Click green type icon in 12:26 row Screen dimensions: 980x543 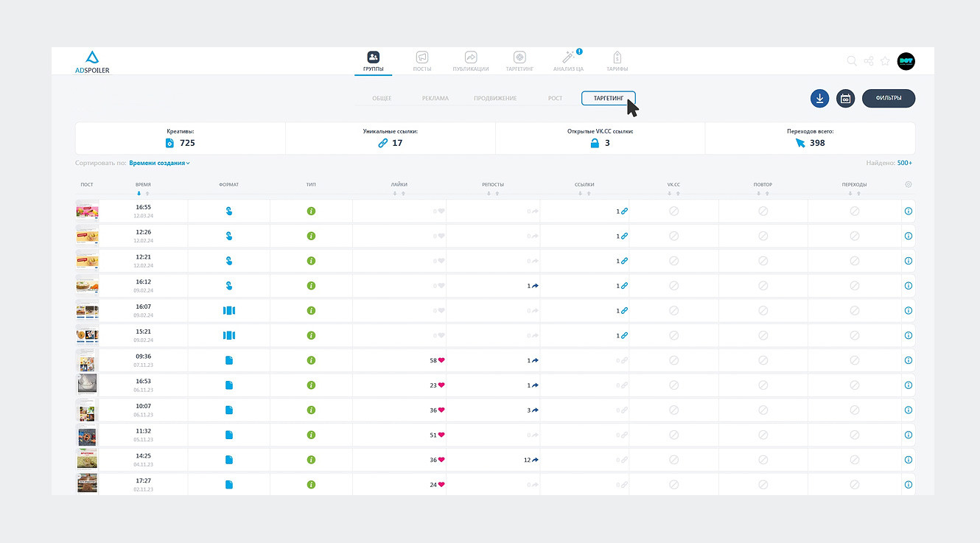(311, 236)
